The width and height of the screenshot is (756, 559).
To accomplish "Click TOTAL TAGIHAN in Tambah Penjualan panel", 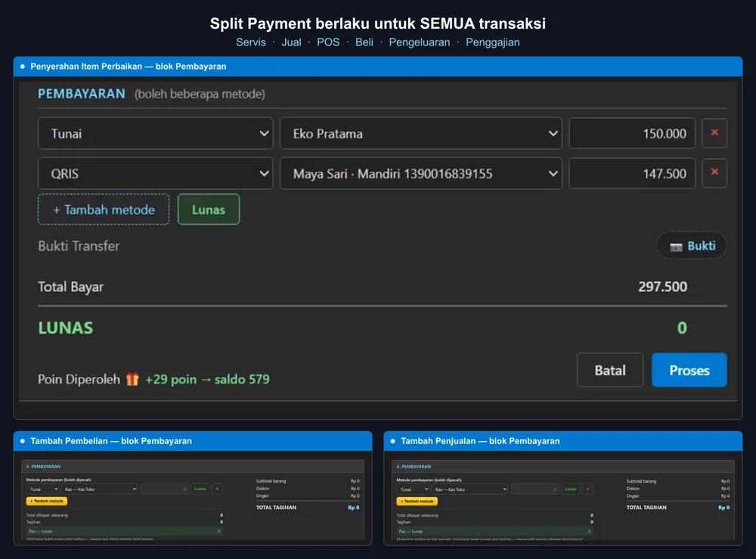I will 646,508.
